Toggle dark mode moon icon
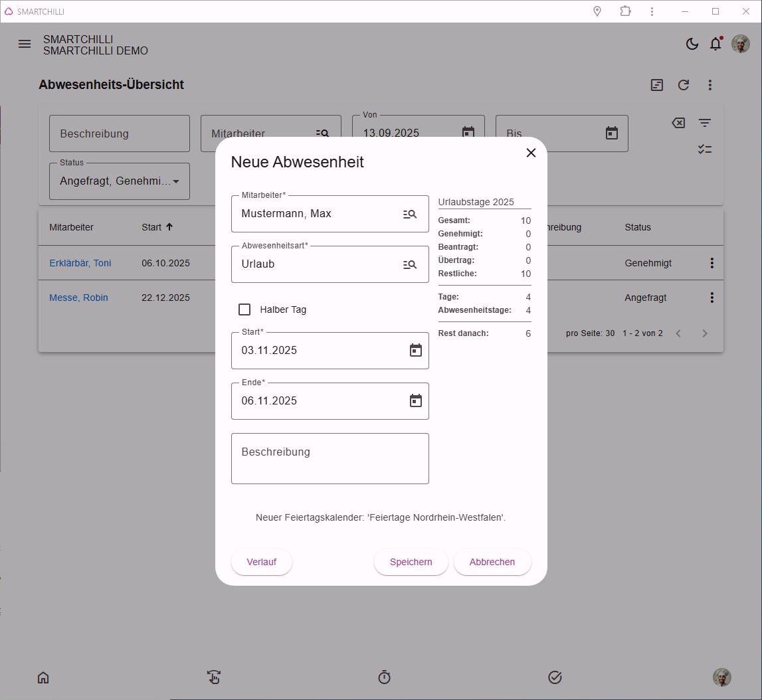Image resolution: width=762 pixels, height=700 pixels. tap(692, 44)
